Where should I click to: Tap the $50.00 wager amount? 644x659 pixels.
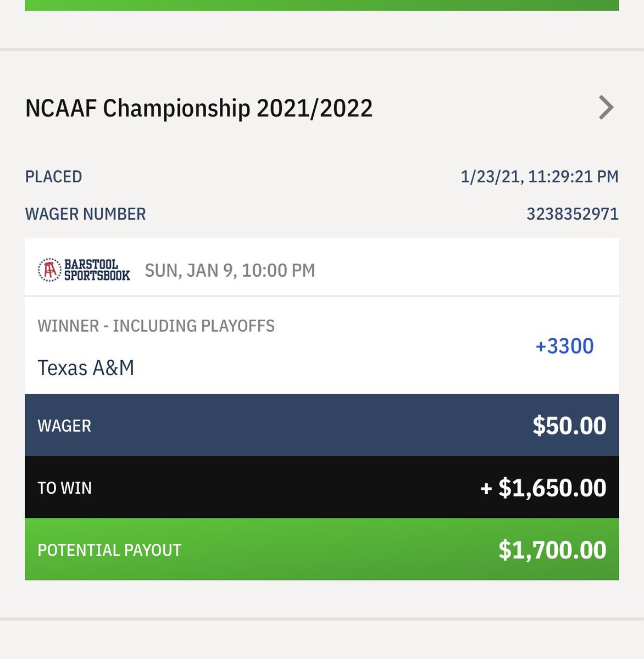coord(569,426)
